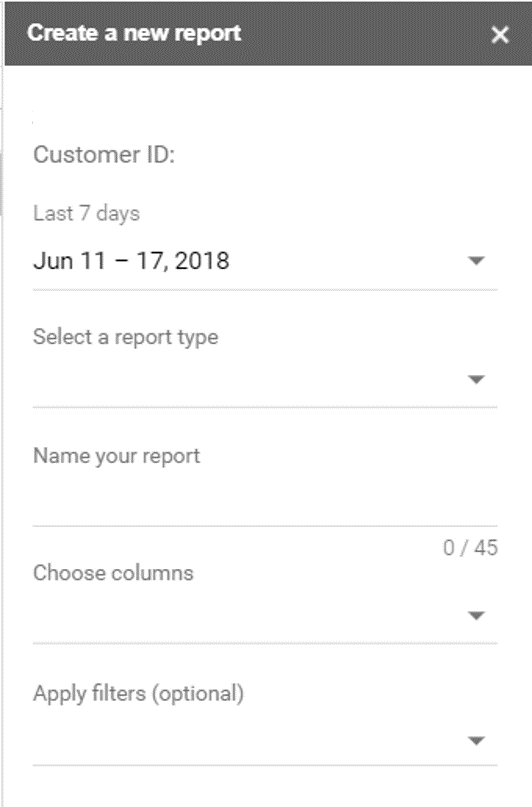
Task: Click the Jun 11 – 17, 2018 date text
Action: [131, 261]
